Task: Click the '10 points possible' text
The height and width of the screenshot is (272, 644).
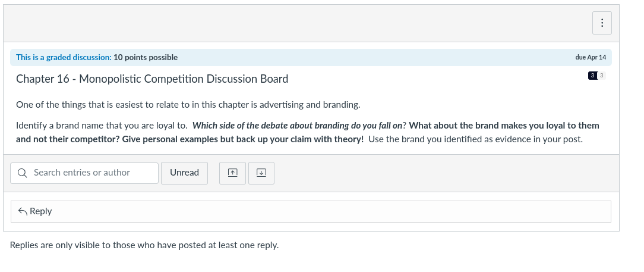Action: pyautogui.click(x=146, y=57)
